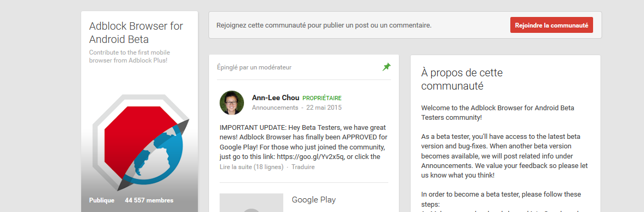Open the Google Play attachment thumbnail

point(251,202)
